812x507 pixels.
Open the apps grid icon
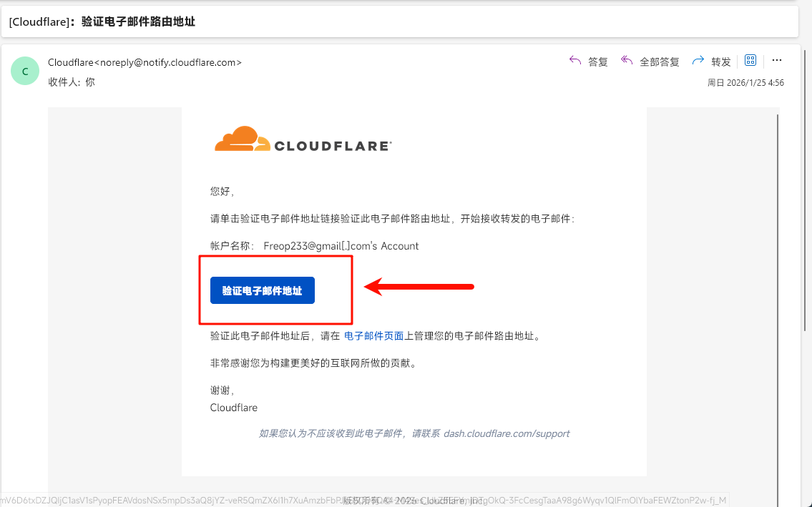click(750, 61)
